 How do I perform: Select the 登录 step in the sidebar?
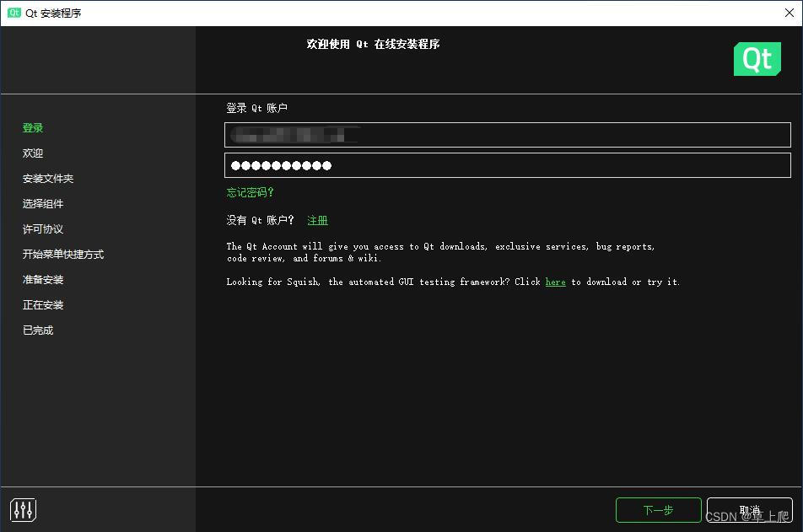coord(32,127)
